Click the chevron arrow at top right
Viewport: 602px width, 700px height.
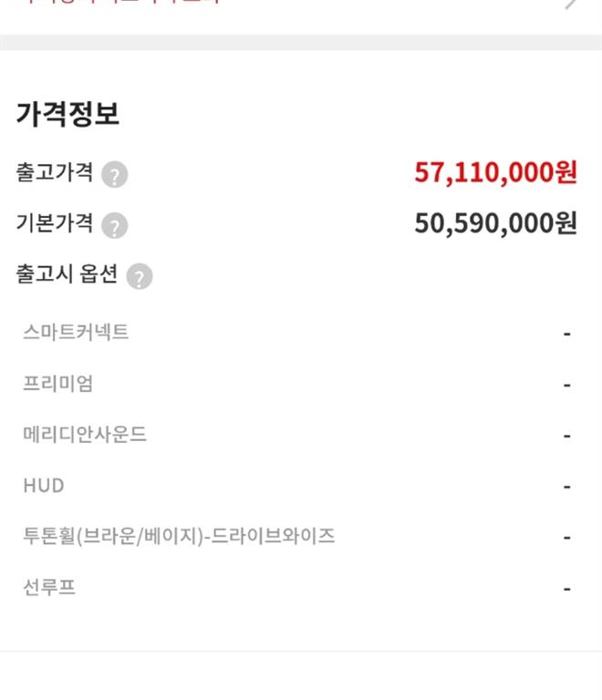(572, 4)
